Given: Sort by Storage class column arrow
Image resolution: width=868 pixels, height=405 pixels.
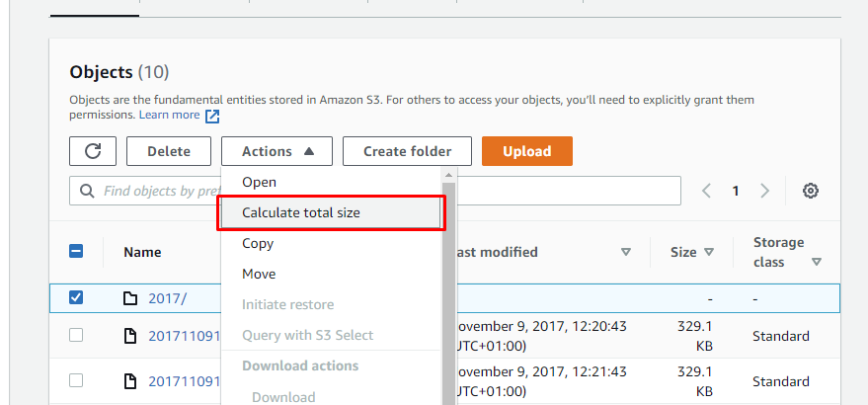Looking at the screenshot, I should click(816, 262).
